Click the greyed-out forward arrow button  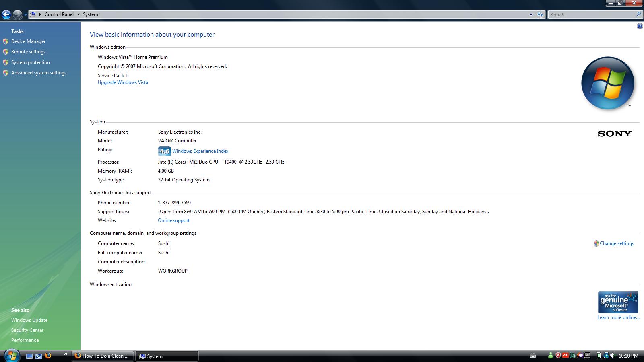(x=17, y=15)
